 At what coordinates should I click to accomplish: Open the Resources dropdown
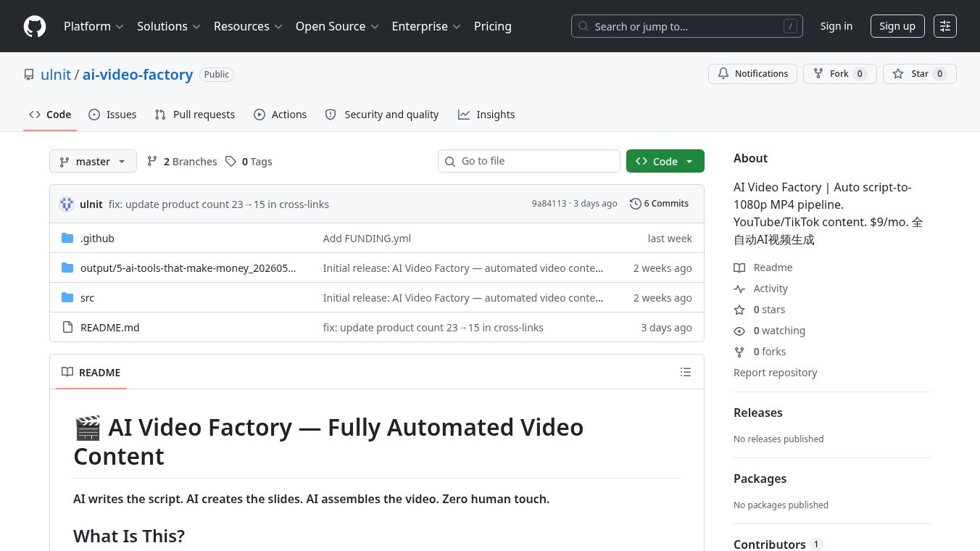(247, 26)
